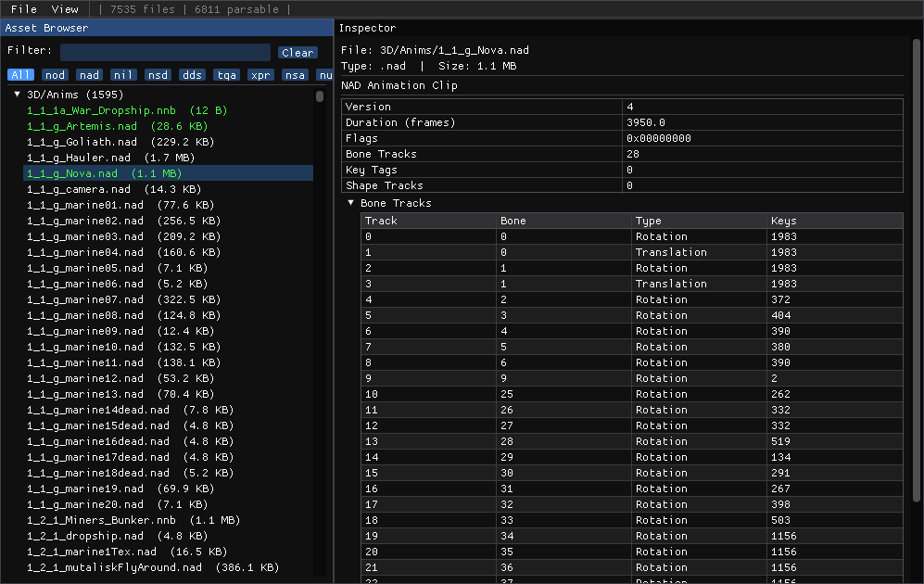Click the 6811 parsable status text

[x=236, y=9]
